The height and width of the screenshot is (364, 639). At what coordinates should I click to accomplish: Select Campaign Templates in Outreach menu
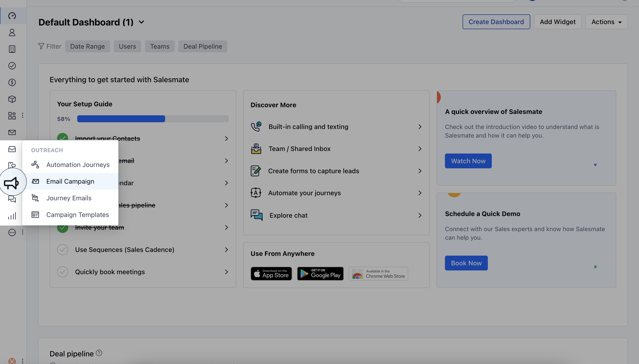(70, 214)
